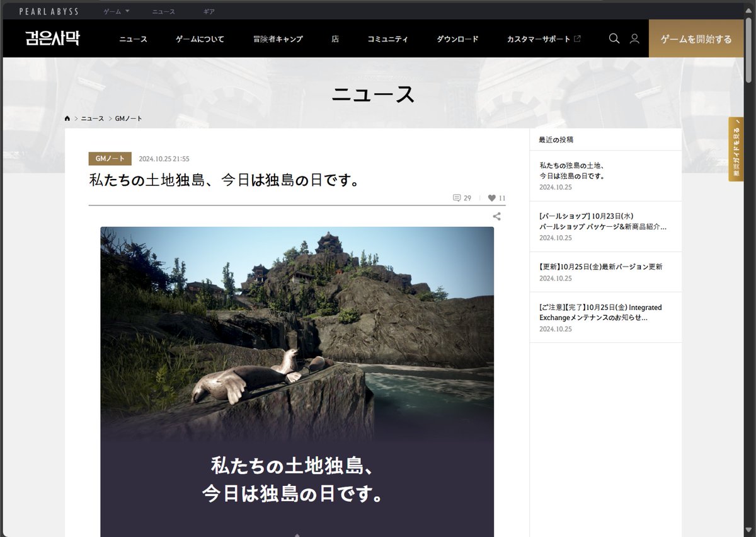
Task: Go to home via breadcrumb house icon
Action: pyautogui.click(x=67, y=118)
